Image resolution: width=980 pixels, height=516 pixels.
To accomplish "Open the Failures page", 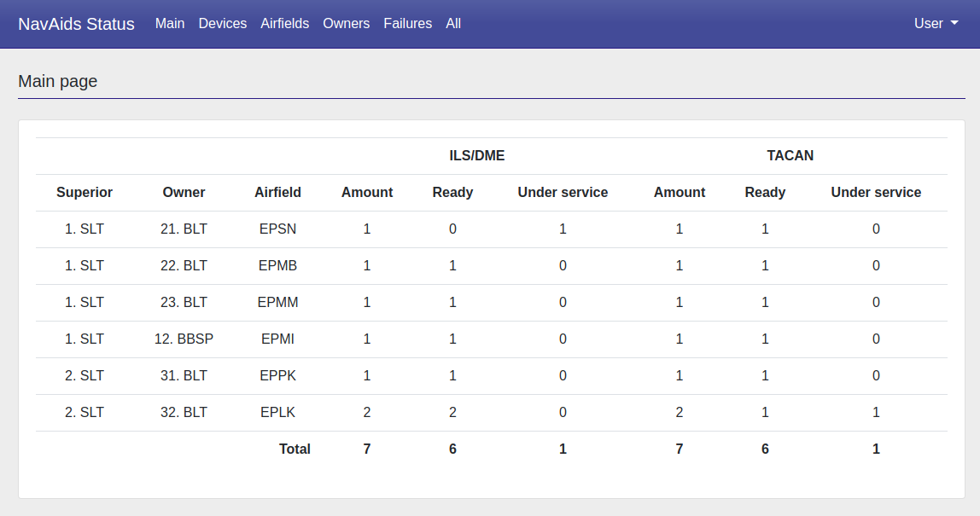I will tap(407, 24).
